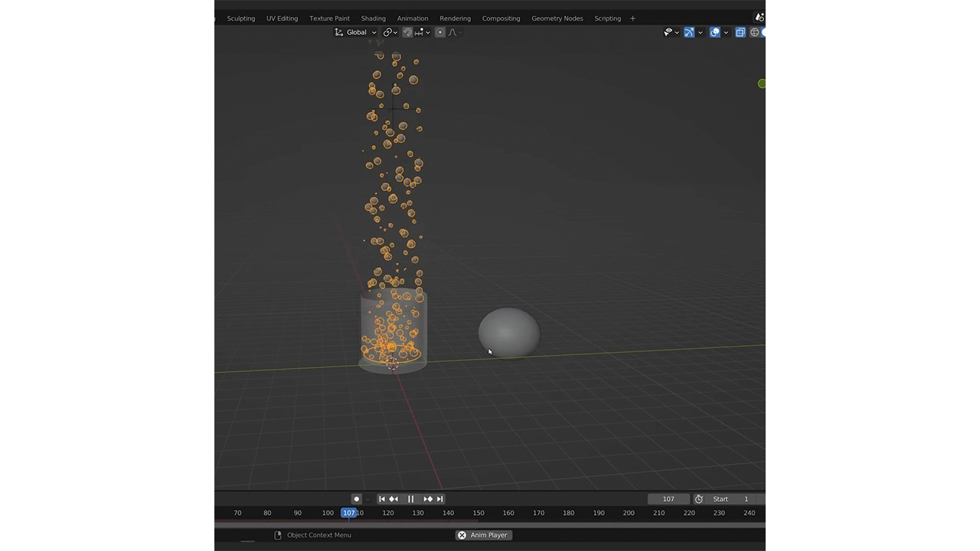Open auto keyframing options dropdown
The height and width of the screenshot is (551, 980).
[x=367, y=499]
